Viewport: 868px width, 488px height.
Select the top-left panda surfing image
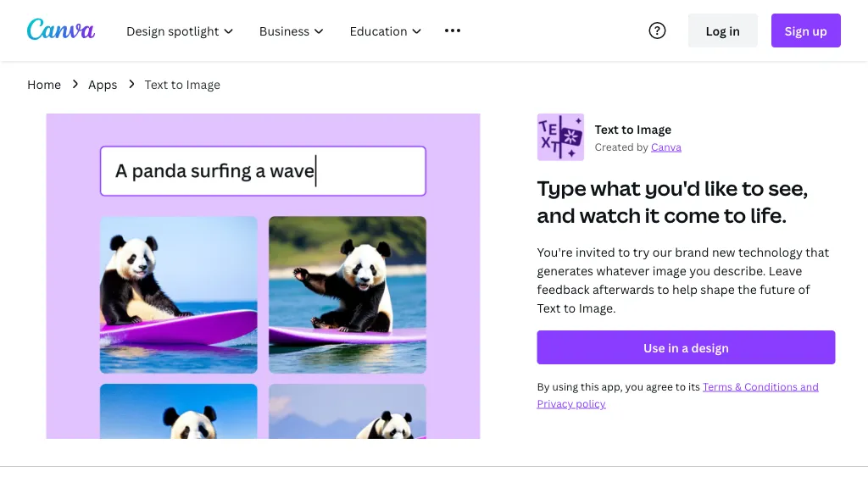click(x=179, y=294)
